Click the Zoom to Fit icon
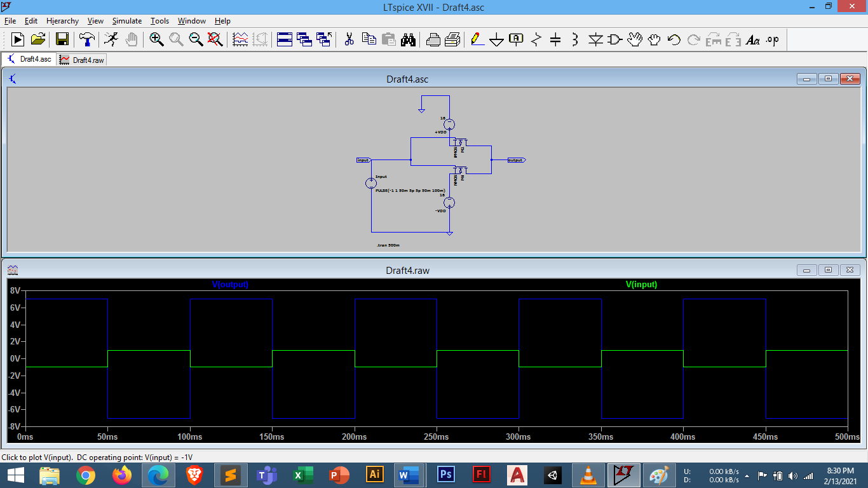 215,39
